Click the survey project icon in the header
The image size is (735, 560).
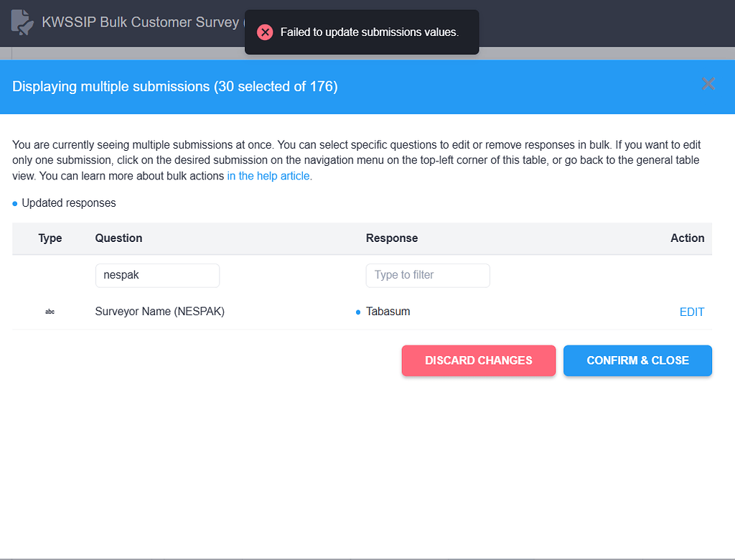point(21,22)
